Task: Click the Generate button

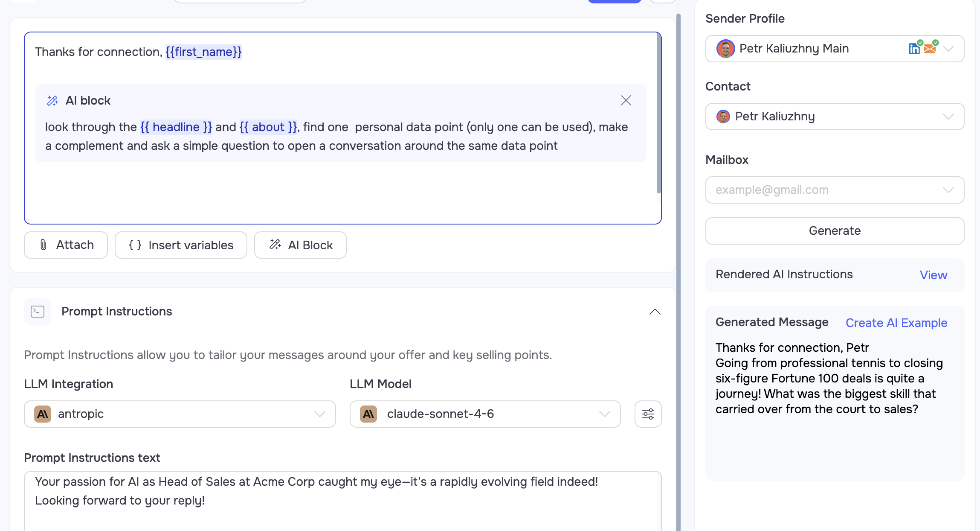Action: point(835,231)
